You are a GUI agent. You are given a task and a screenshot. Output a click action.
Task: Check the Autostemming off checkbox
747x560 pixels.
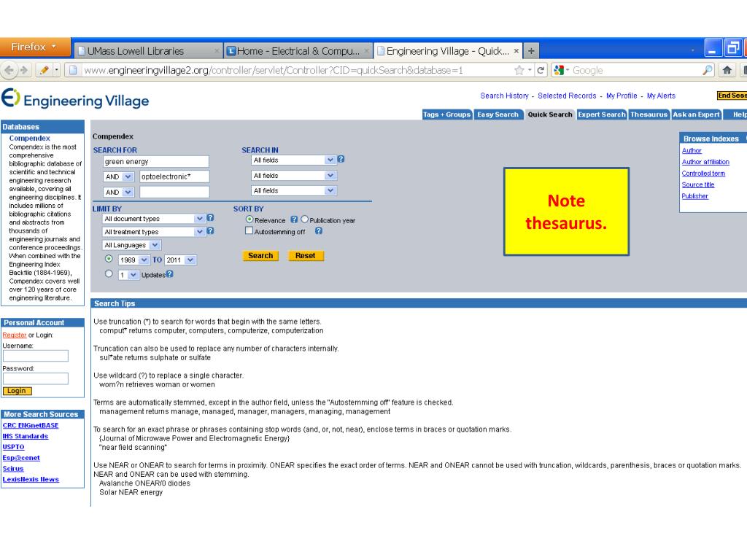249,230
